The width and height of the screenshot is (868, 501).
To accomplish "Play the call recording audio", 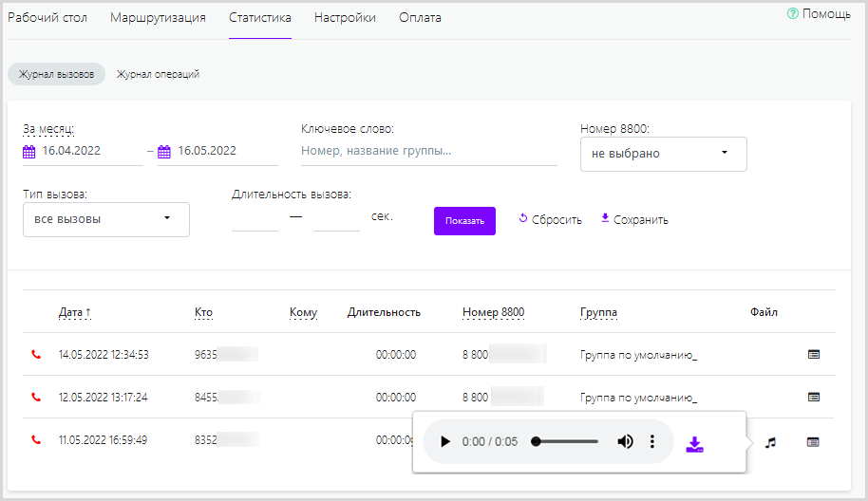I will 444,442.
